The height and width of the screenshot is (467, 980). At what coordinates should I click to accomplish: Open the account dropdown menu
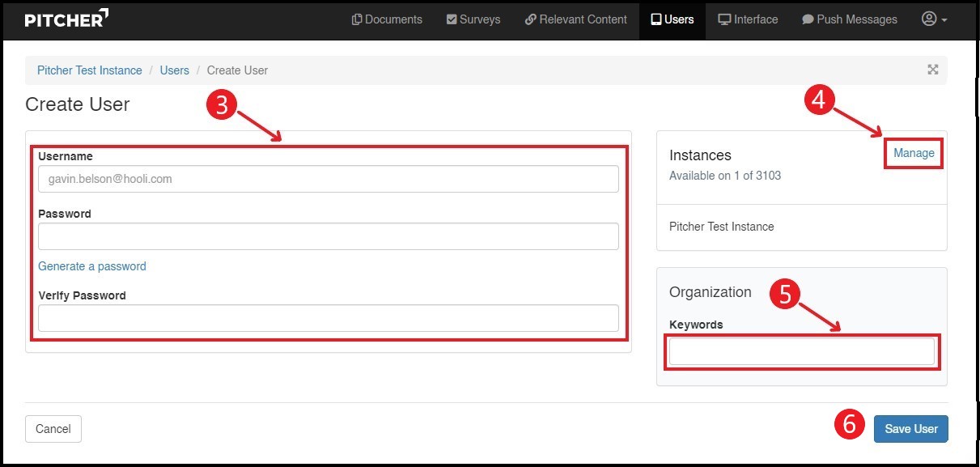pyautogui.click(x=934, y=19)
